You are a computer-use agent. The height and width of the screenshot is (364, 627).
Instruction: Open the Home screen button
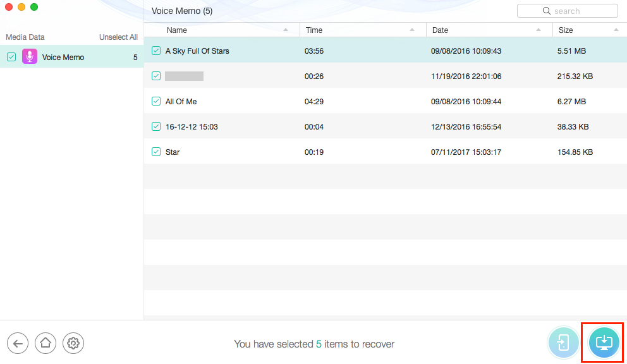click(45, 343)
